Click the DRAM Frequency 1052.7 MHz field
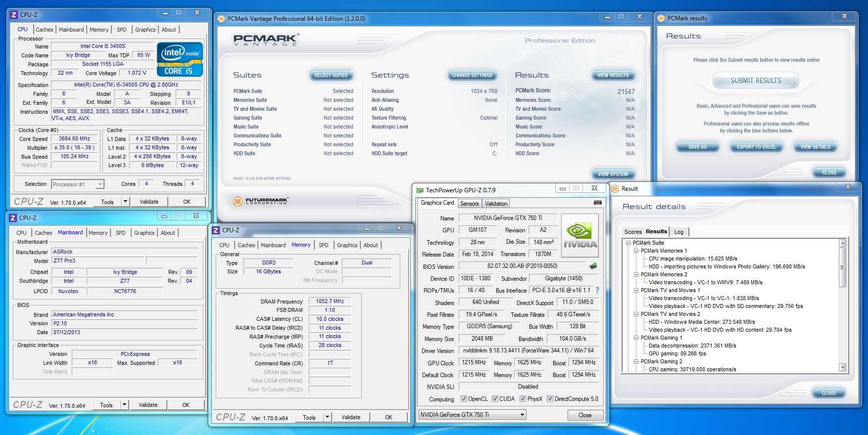The image size is (868, 435). (x=330, y=301)
